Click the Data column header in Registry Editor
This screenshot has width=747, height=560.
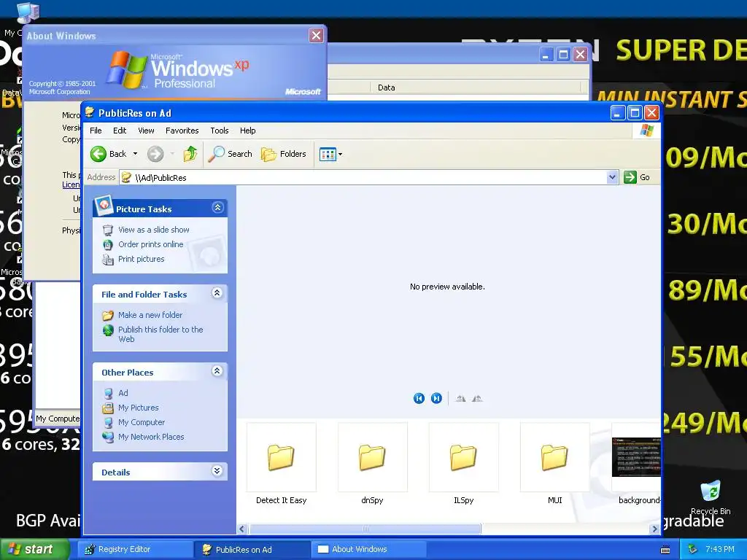(x=477, y=87)
